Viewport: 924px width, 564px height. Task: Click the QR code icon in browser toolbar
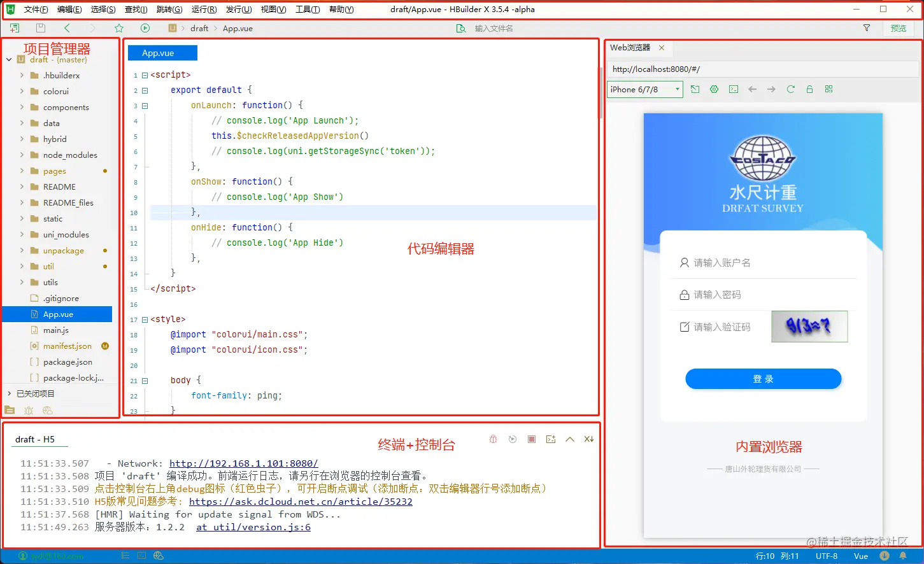[828, 89]
